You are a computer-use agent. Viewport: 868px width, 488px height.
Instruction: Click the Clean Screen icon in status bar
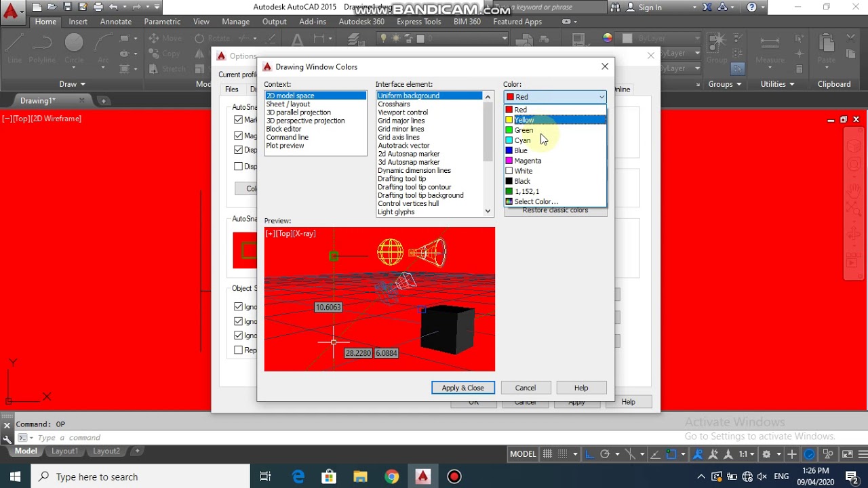click(x=848, y=454)
